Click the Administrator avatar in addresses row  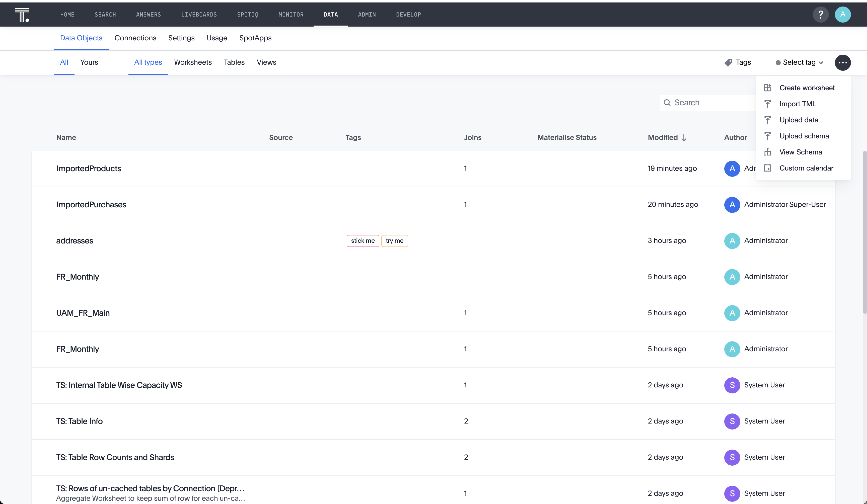tap(732, 241)
